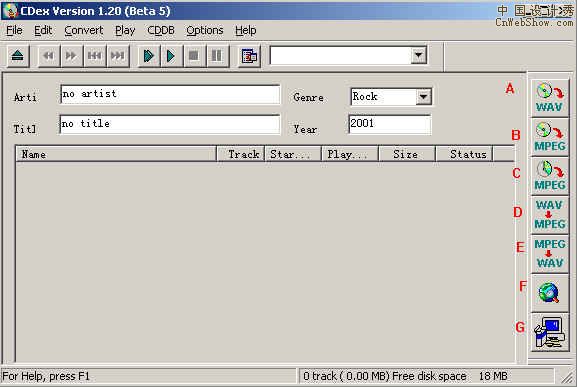Click the extract CD track to WAV icon
The image size is (577, 387).
[x=549, y=98]
